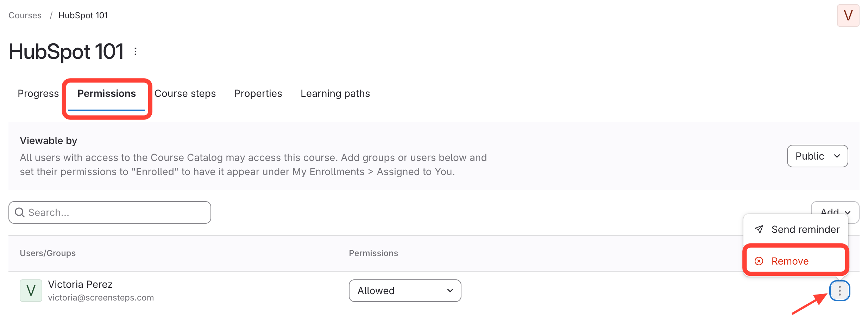Expand the Add dropdown button
Image resolution: width=868 pixels, height=322 pixels.
tap(835, 210)
